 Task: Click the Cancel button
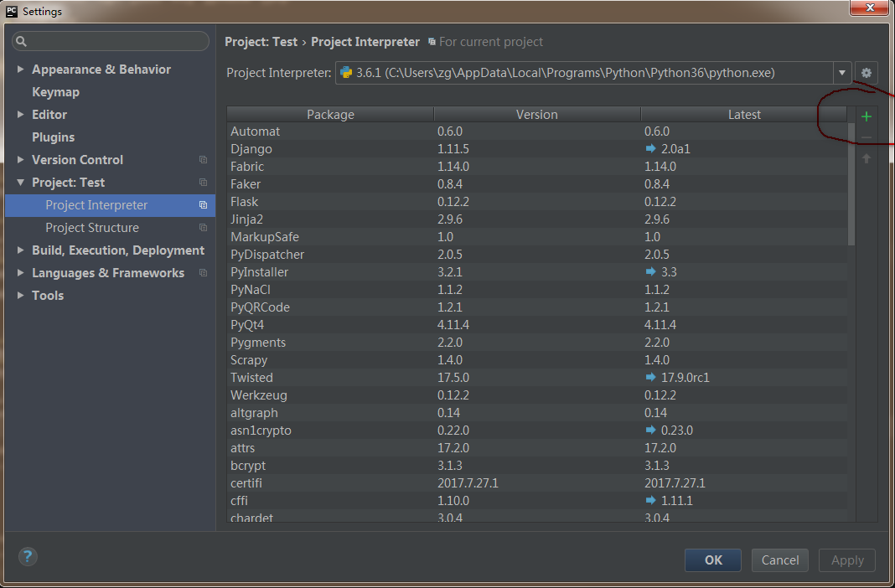click(x=779, y=560)
